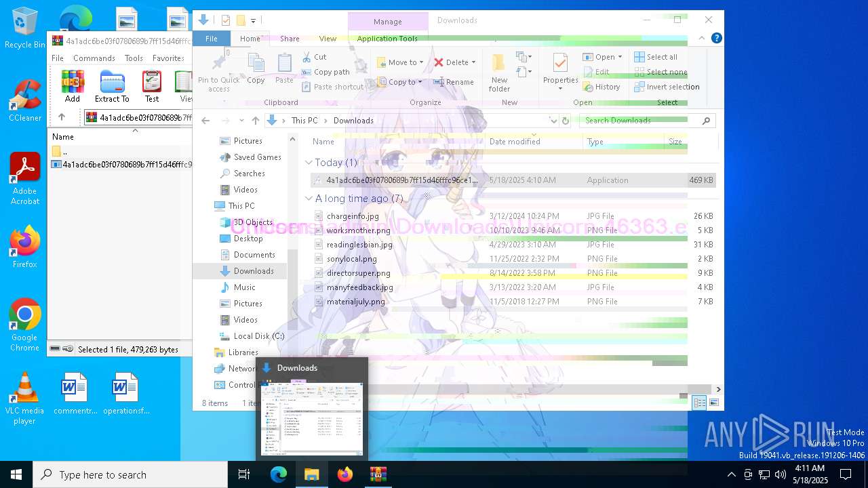Click History in the Open group
The image size is (868, 488).
pos(601,87)
